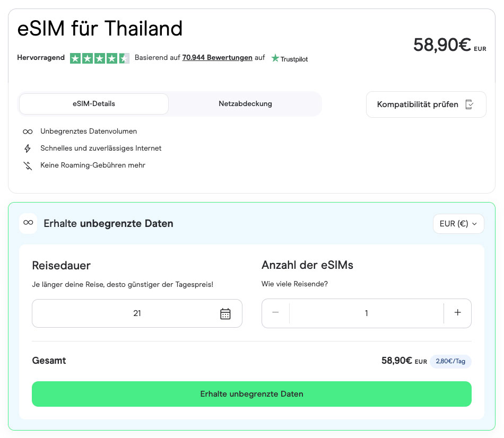504x438 pixels.
Task: Click the green Trustpilot star rating
Action: tap(99, 58)
